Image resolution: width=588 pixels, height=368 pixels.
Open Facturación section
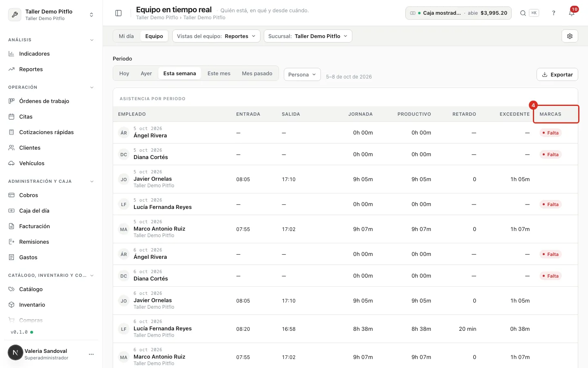(51, 226)
